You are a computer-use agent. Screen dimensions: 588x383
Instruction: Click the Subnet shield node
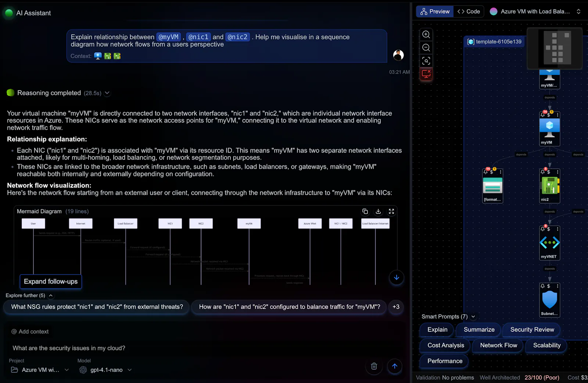pos(549,300)
